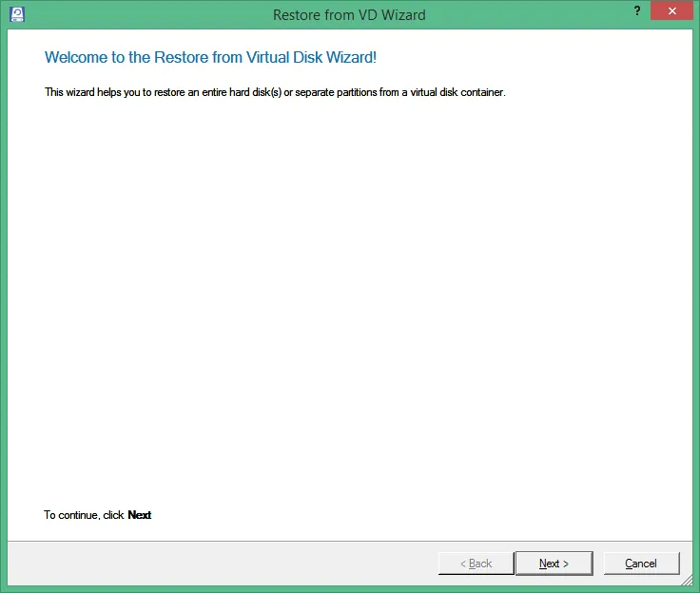Image resolution: width=700 pixels, height=593 pixels.
Task: Click the resize grip in window corner
Action: pyautogui.click(x=687, y=580)
